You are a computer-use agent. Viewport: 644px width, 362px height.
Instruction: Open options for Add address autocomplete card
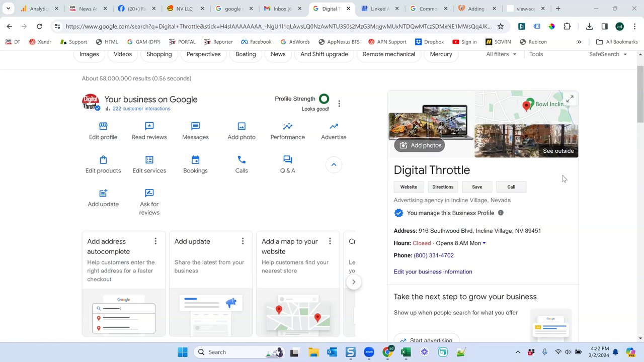point(155,241)
